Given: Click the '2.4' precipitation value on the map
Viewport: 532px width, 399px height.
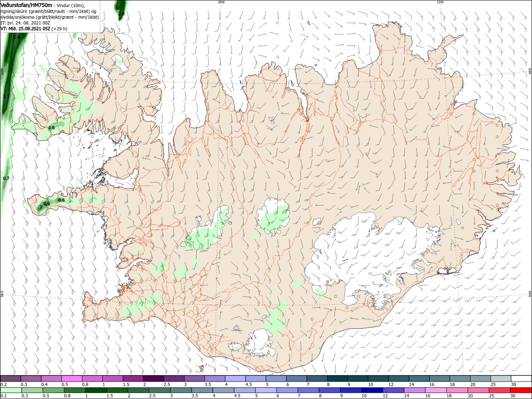Looking at the screenshot, I should coord(17,37).
